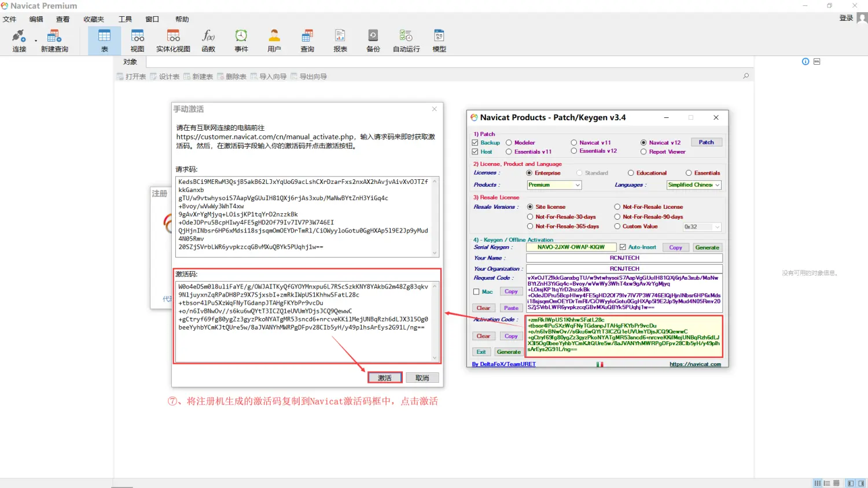The image size is (868, 488).
Task: Select the Educational license radio button
Action: [x=631, y=173]
